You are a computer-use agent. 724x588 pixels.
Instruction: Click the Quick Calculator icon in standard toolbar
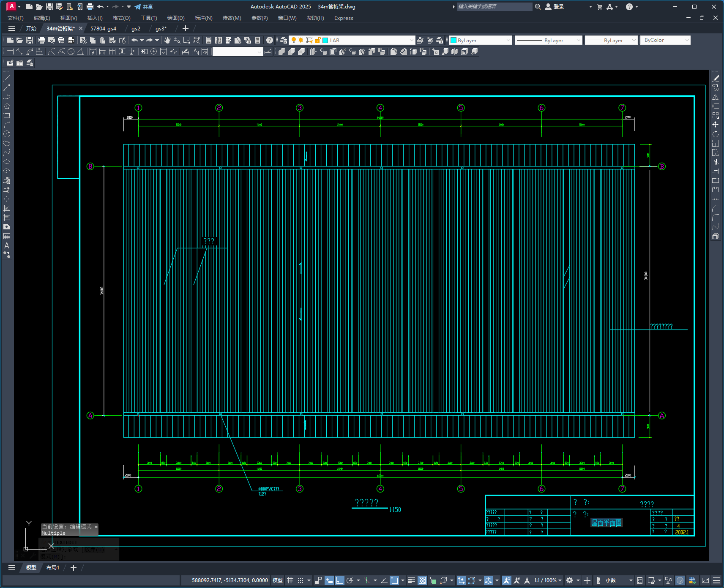[x=257, y=40]
